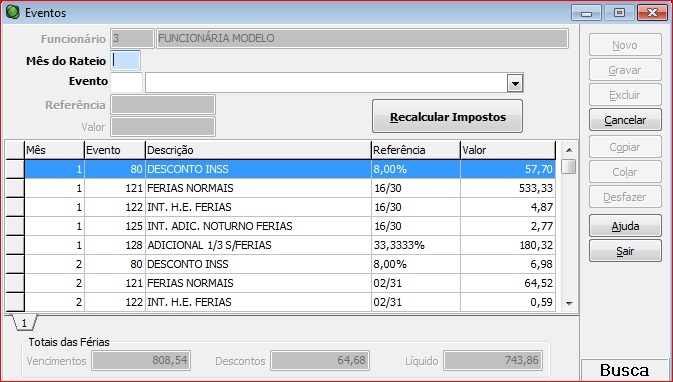Viewport: 673px width, 382px height.
Task: Select DESCONTO INSS row with 6,98
Action: point(290,264)
